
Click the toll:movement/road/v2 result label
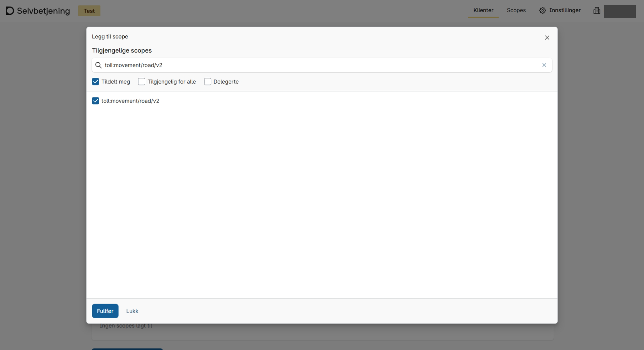[x=130, y=101]
